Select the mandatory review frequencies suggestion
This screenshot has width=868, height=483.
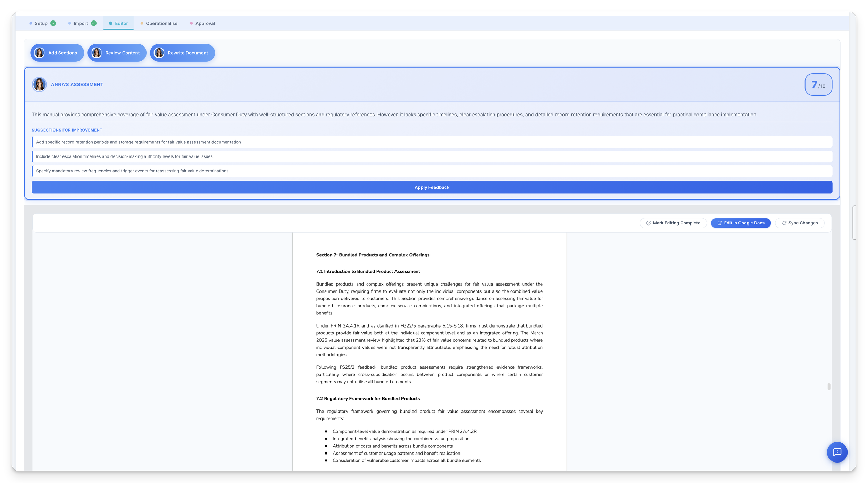point(132,171)
